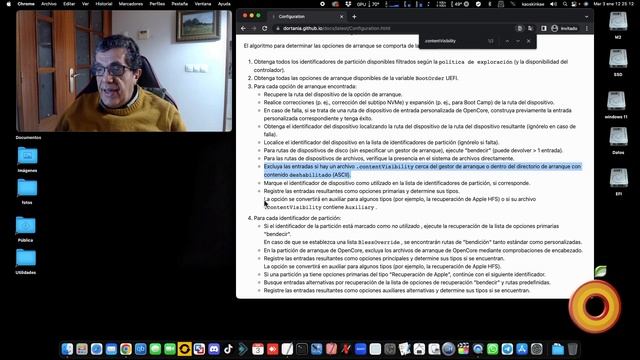Launch Finder from the Dock

coord(67,349)
